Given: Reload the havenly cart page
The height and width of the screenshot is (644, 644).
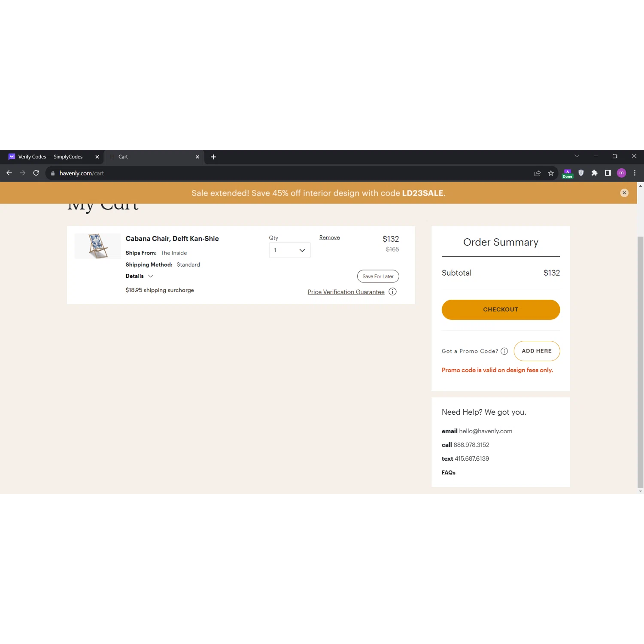Looking at the screenshot, I should [x=36, y=173].
